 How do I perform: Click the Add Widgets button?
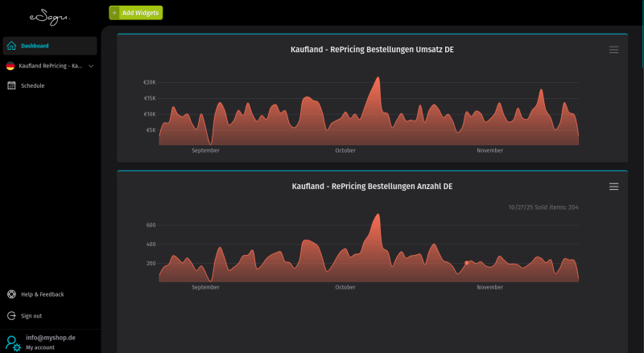[x=136, y=13]
